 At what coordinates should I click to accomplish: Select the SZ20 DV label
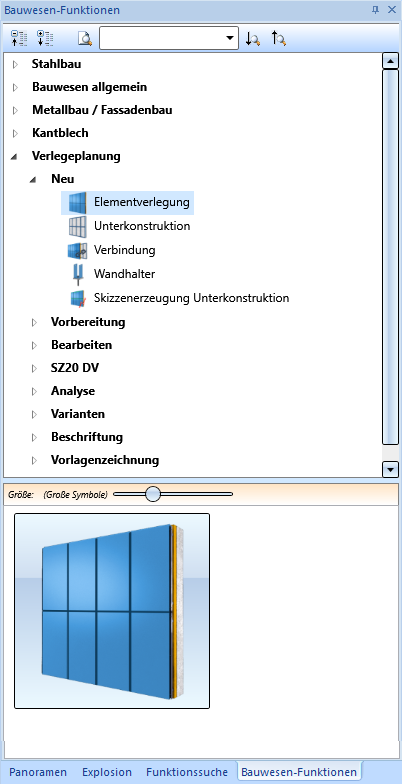click(x=75, y=368)
